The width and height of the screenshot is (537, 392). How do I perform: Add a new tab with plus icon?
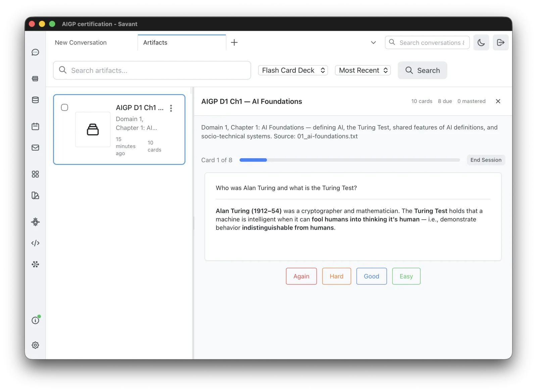[x=234, y=43]
